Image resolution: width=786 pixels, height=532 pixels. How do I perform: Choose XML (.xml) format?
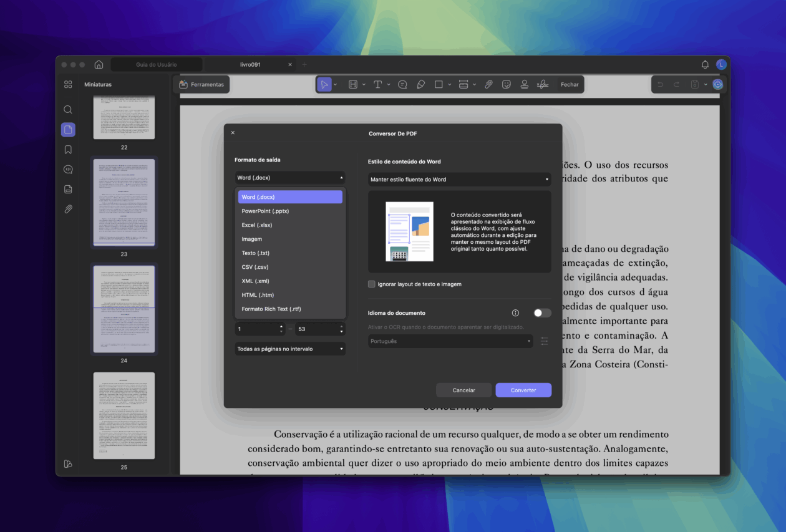pos(290,281)
